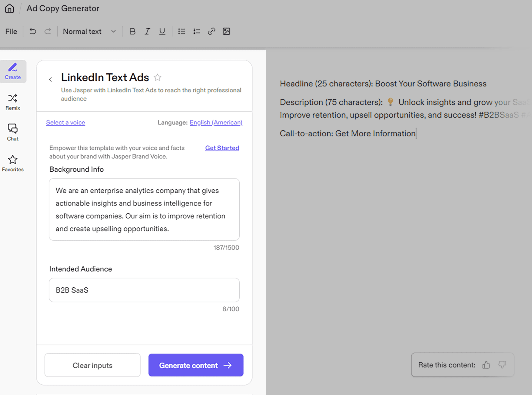Viewport: 532px width, 395px height.
Task: Click the B2B SaaS audience input field
Action: (144, 290)
